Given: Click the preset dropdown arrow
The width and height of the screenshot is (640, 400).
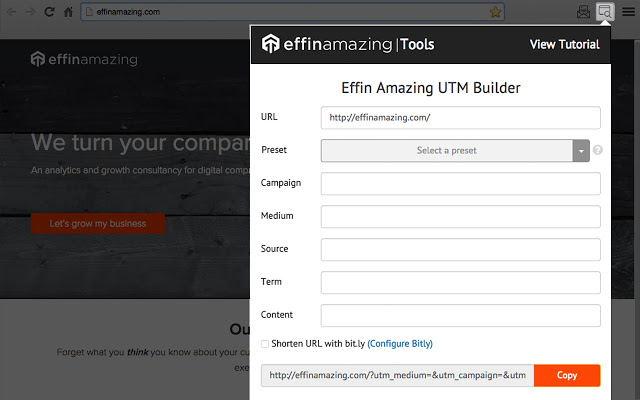Looking at the screenshot, I should coord(581,151).
